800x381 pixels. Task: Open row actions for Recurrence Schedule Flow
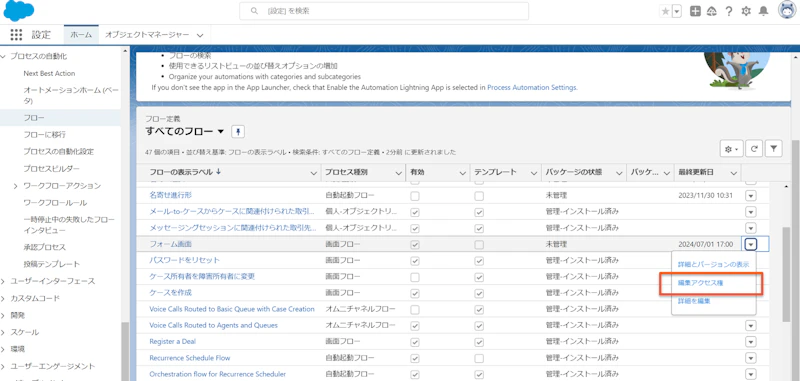751,358
